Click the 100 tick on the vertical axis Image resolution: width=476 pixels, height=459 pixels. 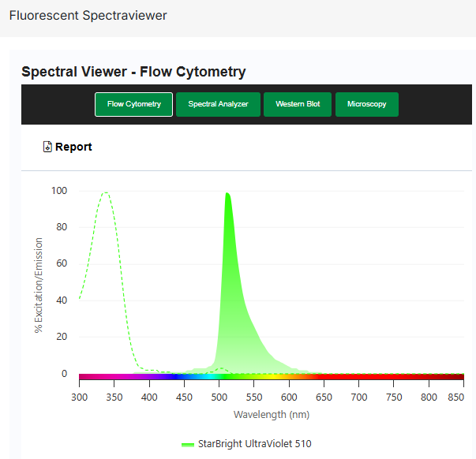coord(58,191)
